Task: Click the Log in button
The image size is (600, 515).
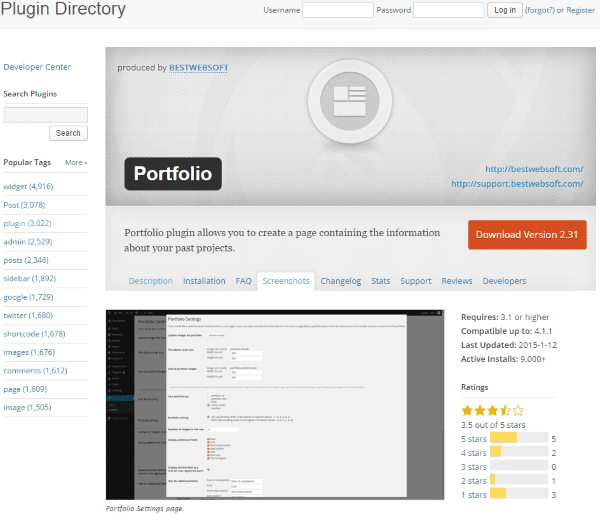Action: (505, 10)
